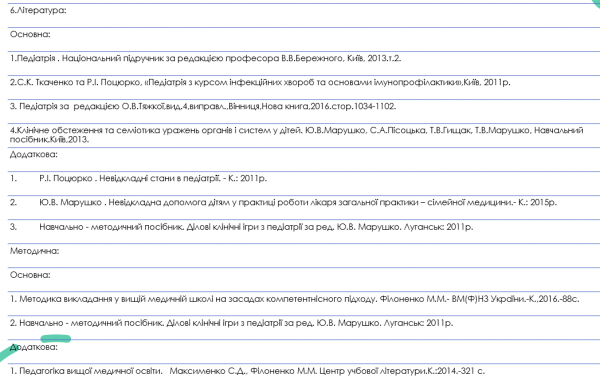Click the 'Клінічне обстеження та семіотика' reference
Viewport: 600px width, 383px height.
coord(297,130)
